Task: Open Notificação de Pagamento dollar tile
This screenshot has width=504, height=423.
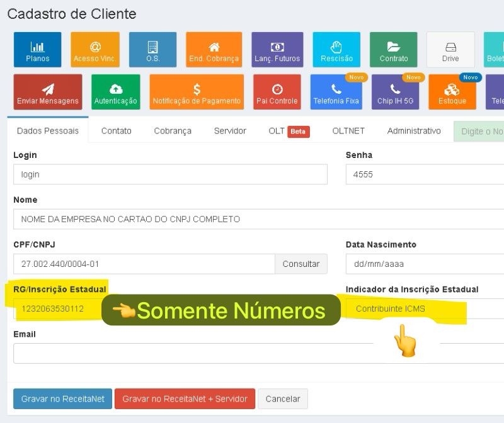Action: point(197,92)
